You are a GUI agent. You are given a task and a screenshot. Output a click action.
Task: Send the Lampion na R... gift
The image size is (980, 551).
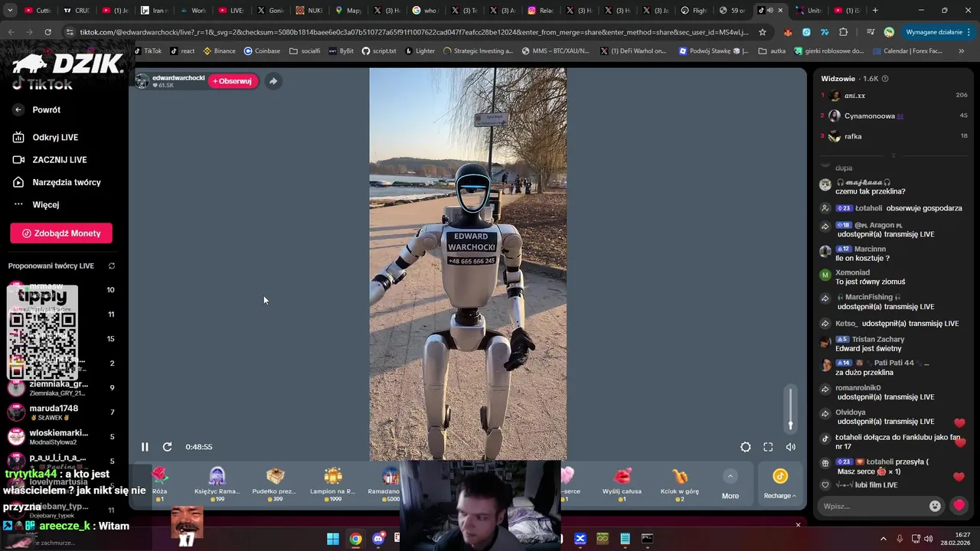coord(333,484)
